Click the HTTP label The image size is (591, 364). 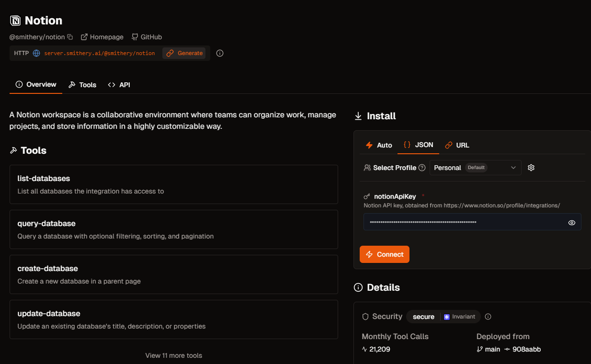point(22,53)
